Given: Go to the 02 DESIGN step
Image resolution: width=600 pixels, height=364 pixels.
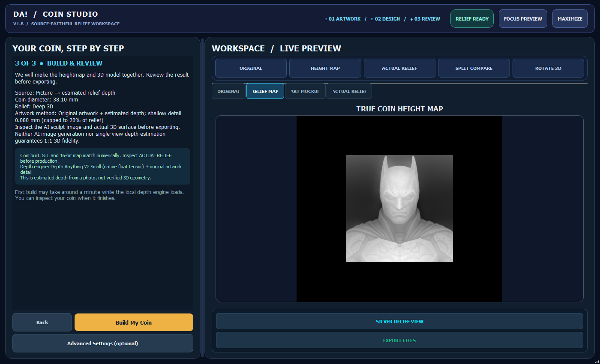Looking at the screenshot, I should coord(385,19).
